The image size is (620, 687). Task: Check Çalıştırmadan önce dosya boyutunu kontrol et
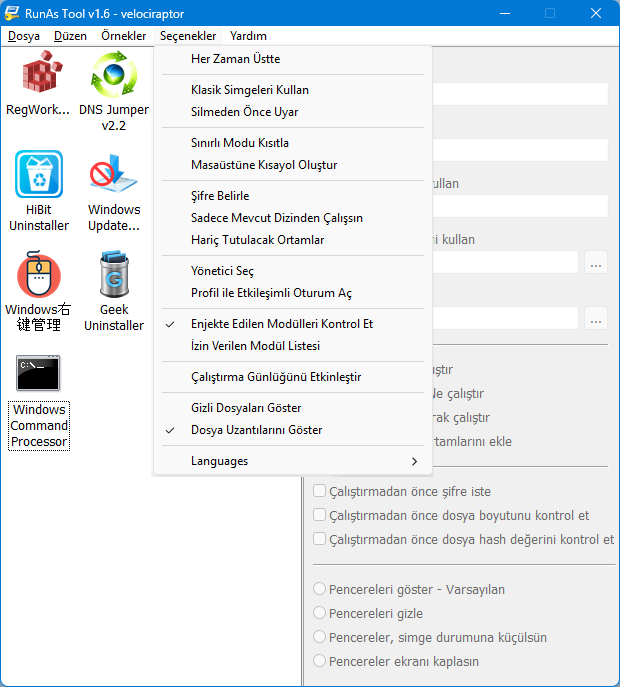click(319, 515)
